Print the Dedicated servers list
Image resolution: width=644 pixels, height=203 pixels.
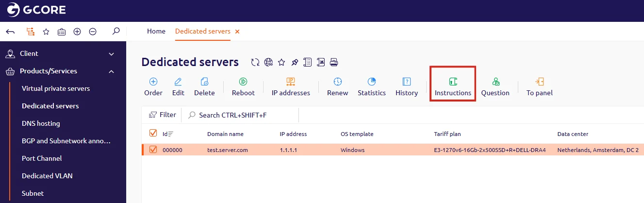[x=334, y=62]
